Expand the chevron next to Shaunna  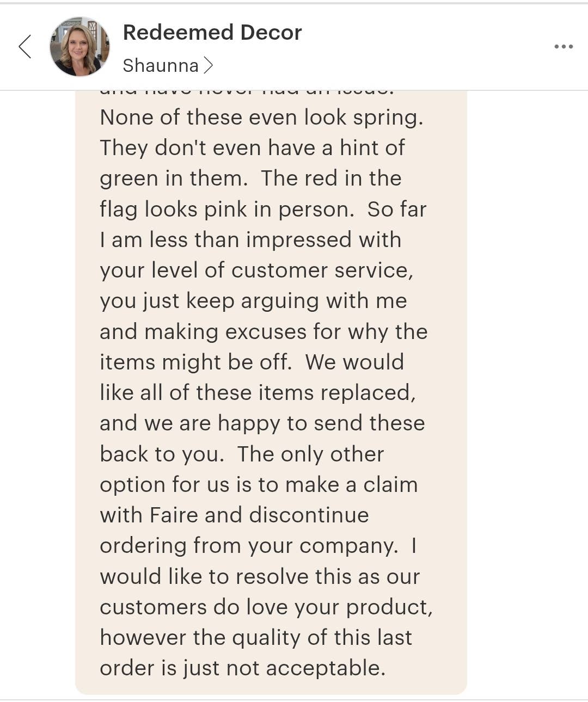pos(208,66)
